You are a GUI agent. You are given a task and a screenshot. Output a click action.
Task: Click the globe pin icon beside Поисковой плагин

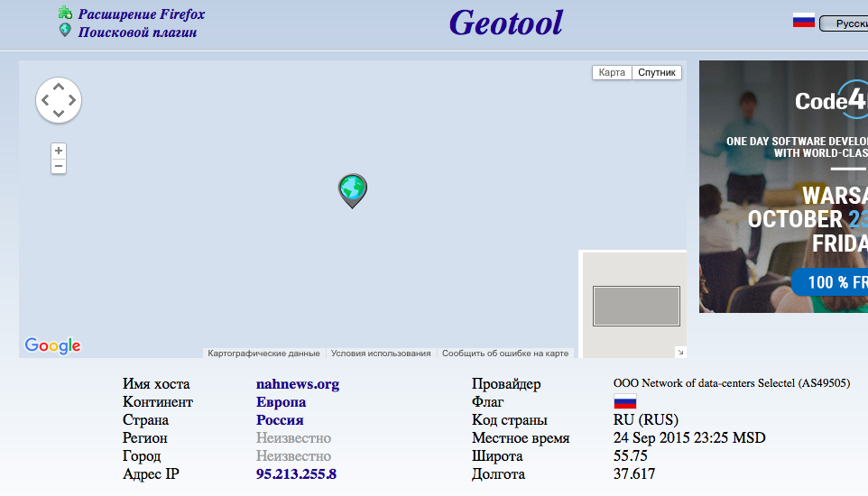pos(65,30)
